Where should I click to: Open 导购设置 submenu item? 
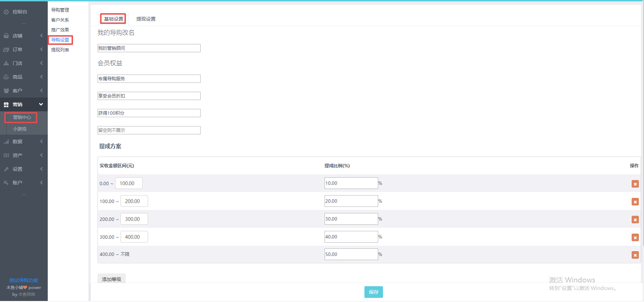tap(60, 40)
